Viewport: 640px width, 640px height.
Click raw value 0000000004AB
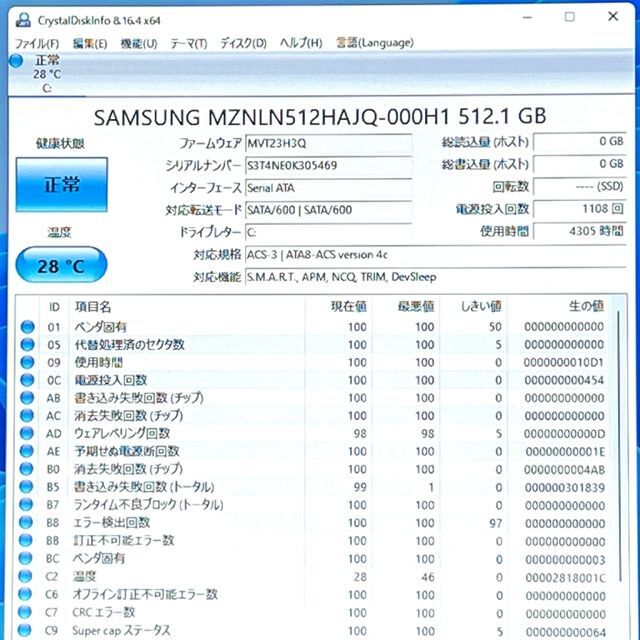[564, 470]
